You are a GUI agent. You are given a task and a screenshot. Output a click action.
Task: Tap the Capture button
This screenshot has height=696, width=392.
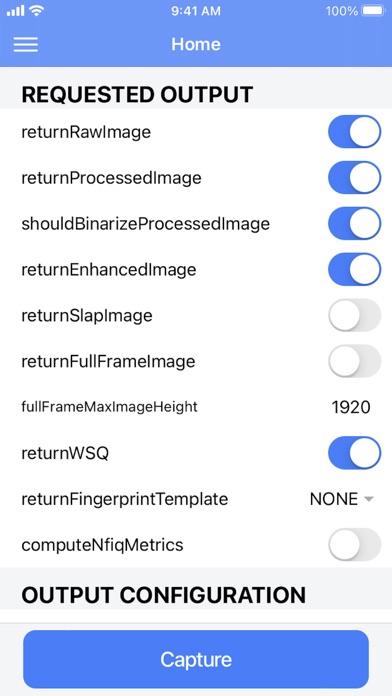tap(196, 659)
